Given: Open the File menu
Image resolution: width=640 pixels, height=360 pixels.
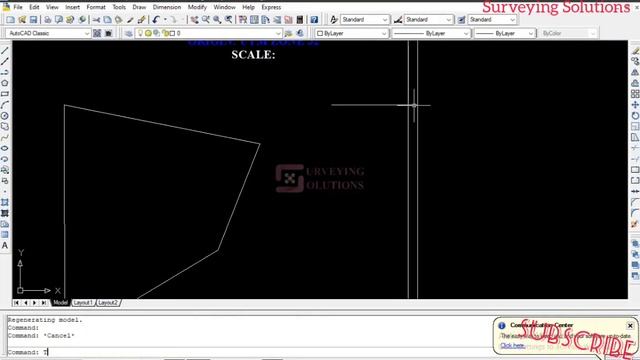Looking at the screenshot, I should tap(18, 7).
